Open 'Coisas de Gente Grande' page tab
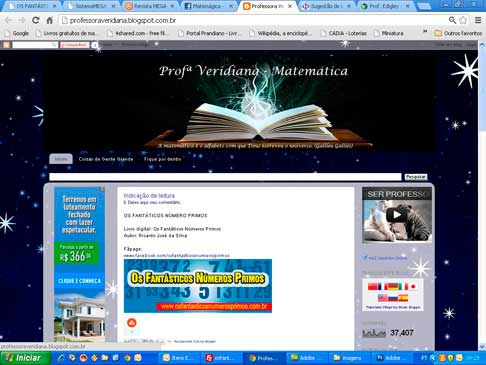Viewport: 486px width, 365px height. click(106, 159)
